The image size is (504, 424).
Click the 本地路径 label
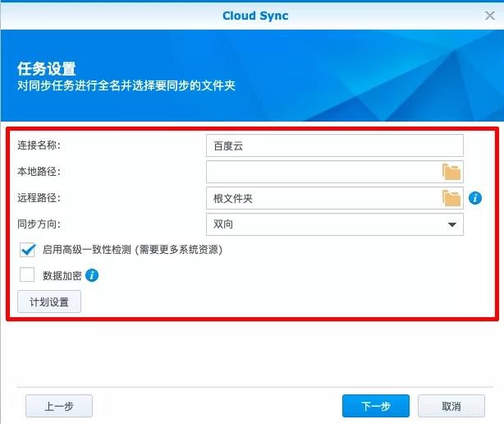39,172
